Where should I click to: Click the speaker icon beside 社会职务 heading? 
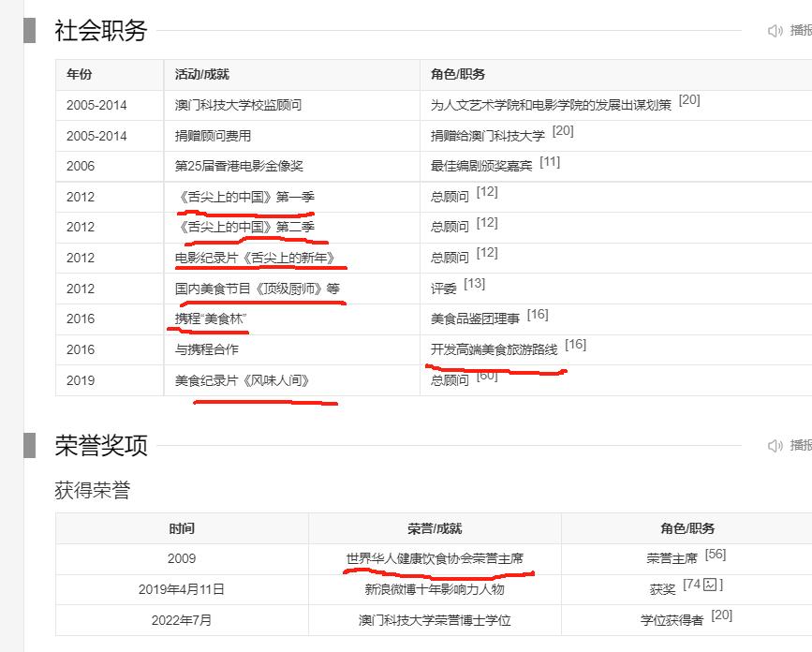[775, 31]
